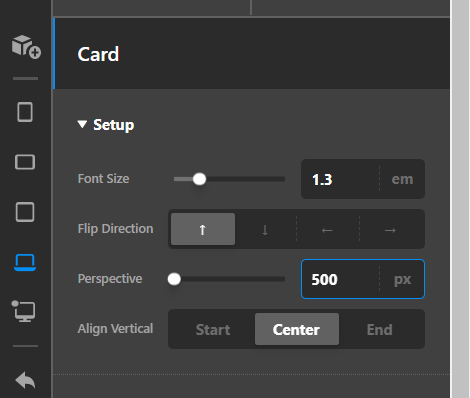Click the Font Size label
The height and width of the screenshot is (398, 470).
103,179
